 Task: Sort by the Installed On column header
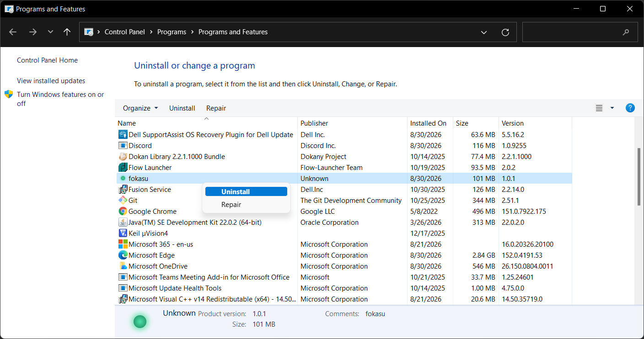coord(430,123)
